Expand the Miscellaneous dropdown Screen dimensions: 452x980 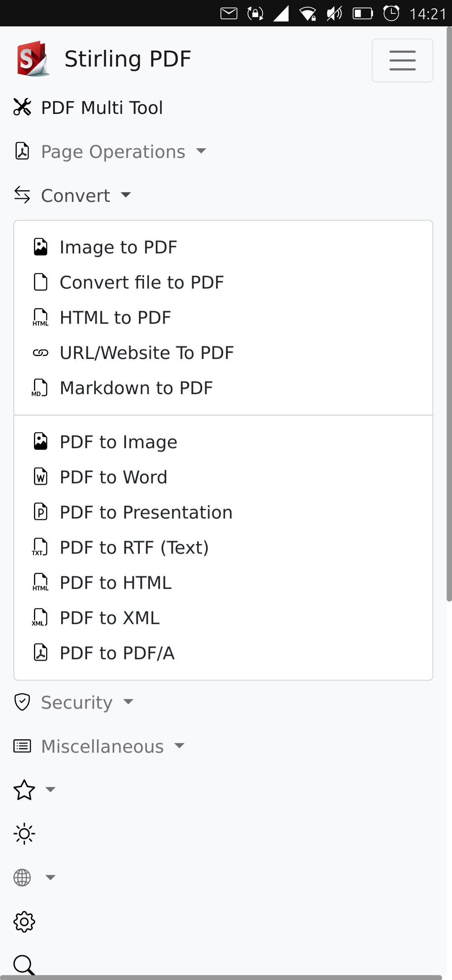click(x=99, y=746)
